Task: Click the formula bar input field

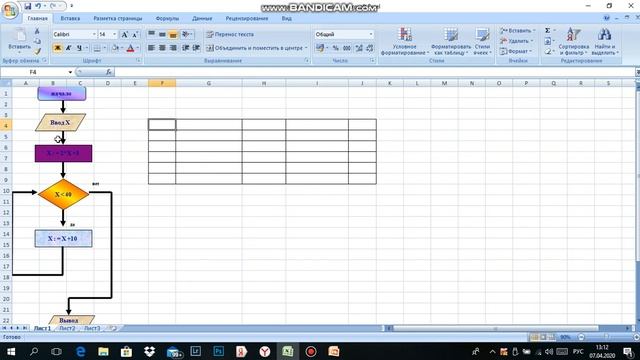Action: [x=374, y=72]
